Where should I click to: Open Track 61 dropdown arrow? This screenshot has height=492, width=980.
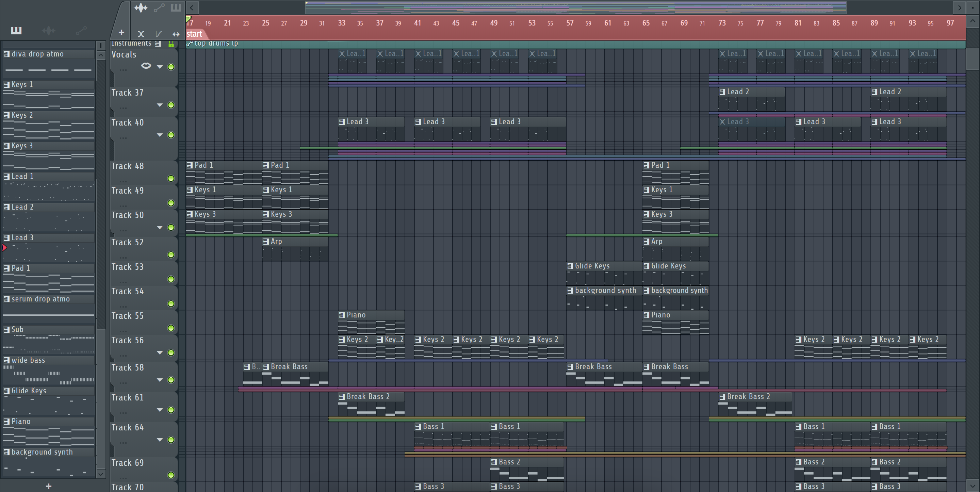point(160,410)
